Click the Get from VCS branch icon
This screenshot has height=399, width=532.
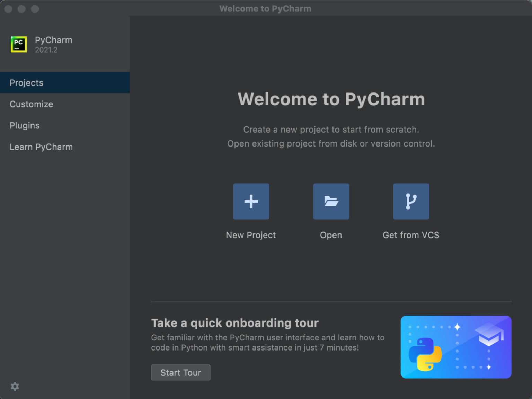[x=411, y=201]
